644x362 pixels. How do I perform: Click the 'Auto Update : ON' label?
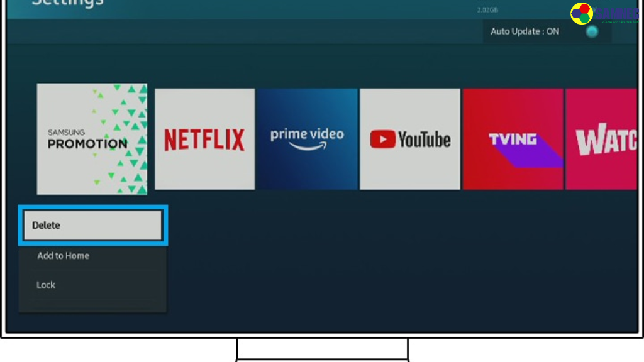(525, 31)
